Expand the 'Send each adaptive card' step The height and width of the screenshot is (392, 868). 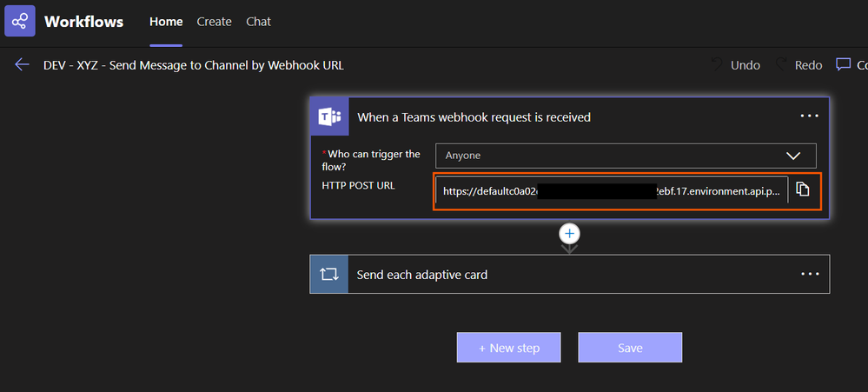[x=570, y=274]
